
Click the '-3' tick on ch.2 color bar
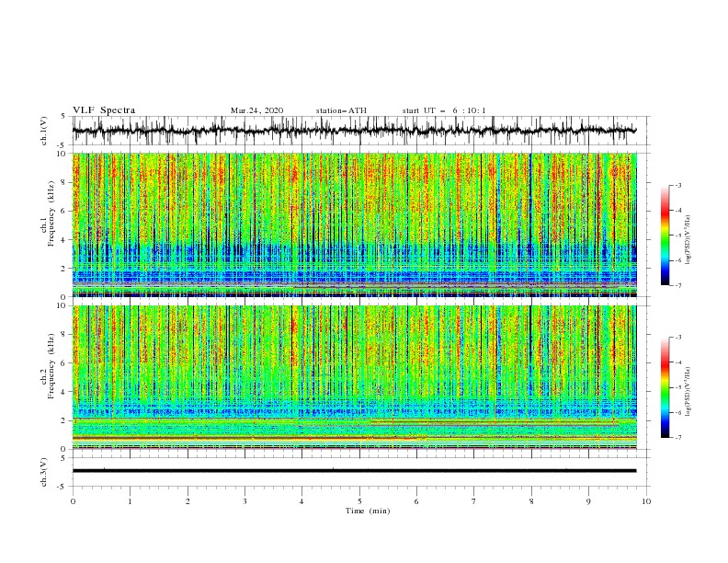[x=677, y=338]
